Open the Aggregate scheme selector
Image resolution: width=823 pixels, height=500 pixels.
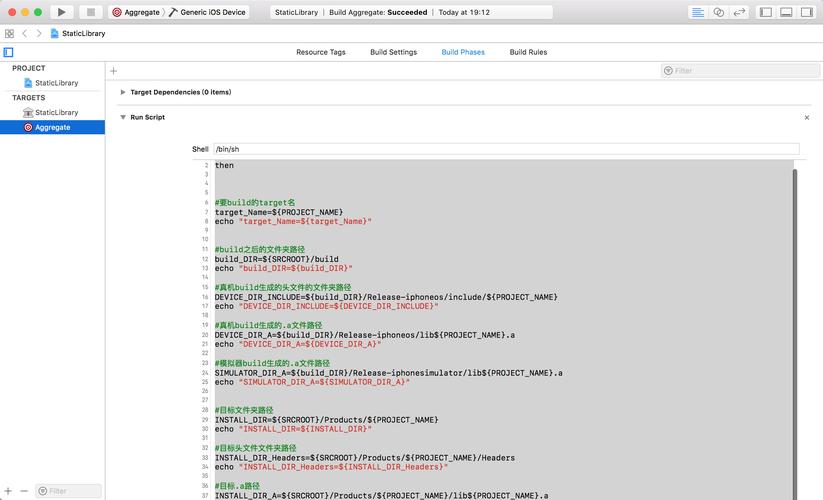coord(136,12)
